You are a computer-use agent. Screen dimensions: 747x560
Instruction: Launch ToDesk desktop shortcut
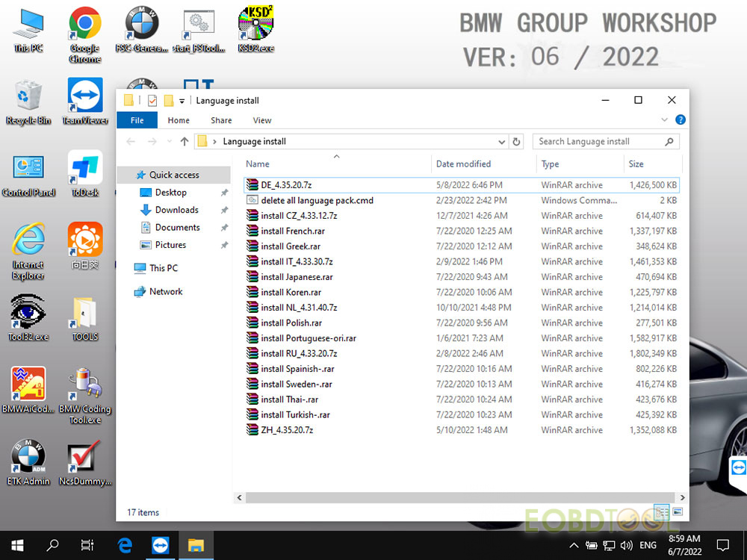coord(85,174)
